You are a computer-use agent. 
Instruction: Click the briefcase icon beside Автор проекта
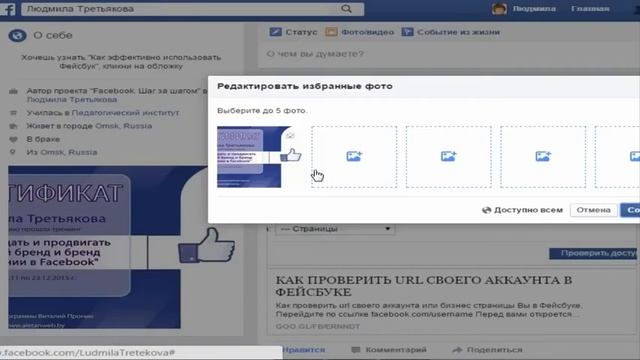pyautogui.click(x=13, y=91)
